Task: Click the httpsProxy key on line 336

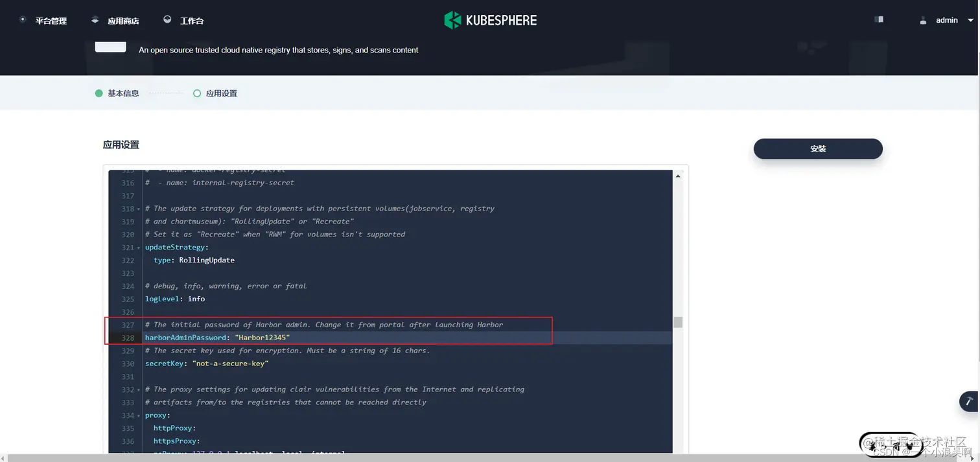Action: [x=176, y=441]
